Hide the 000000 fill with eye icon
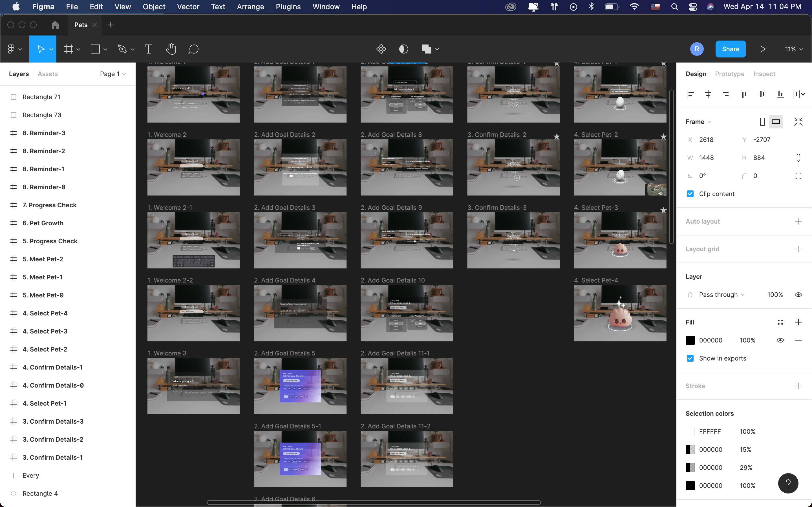The width and height of the screenshot is (812, 507). (780, 340)
